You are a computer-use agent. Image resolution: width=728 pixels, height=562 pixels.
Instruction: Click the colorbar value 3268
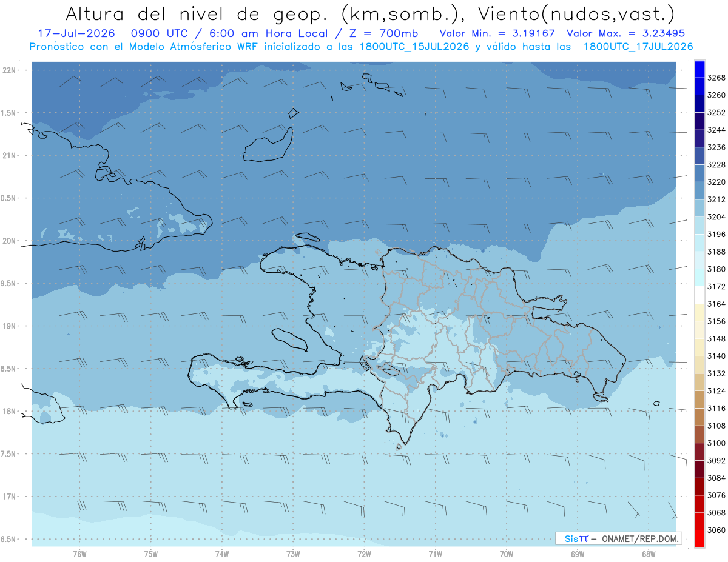click(x=716, y=78)
